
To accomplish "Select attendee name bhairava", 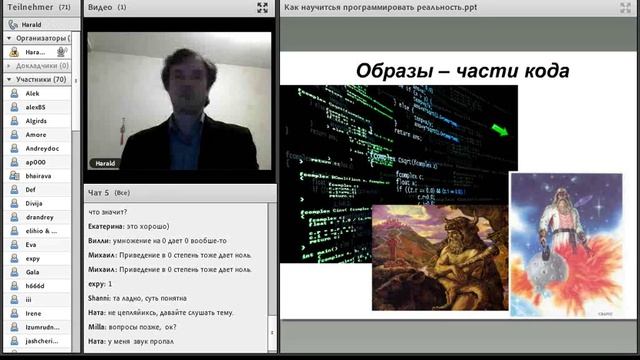I will click(38, 176).
